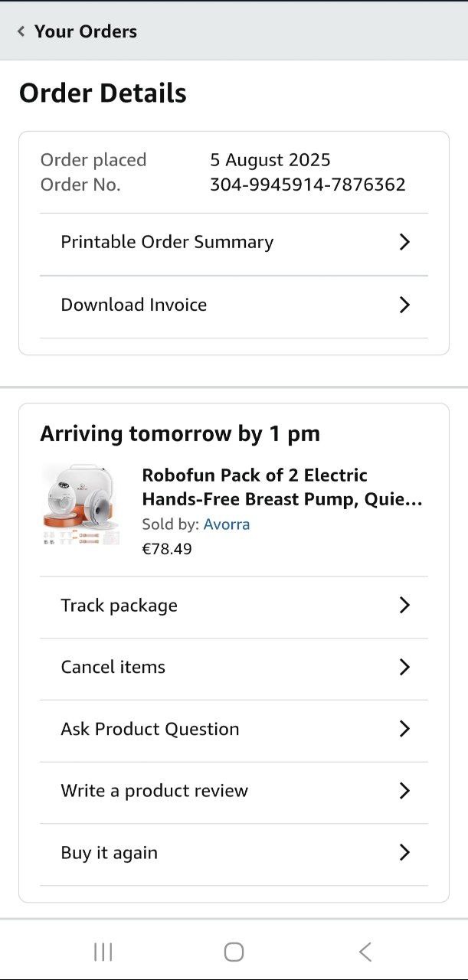Open the Avorra seller link
The width and height of the screenshot is (468, 980).
click(227, 524)
